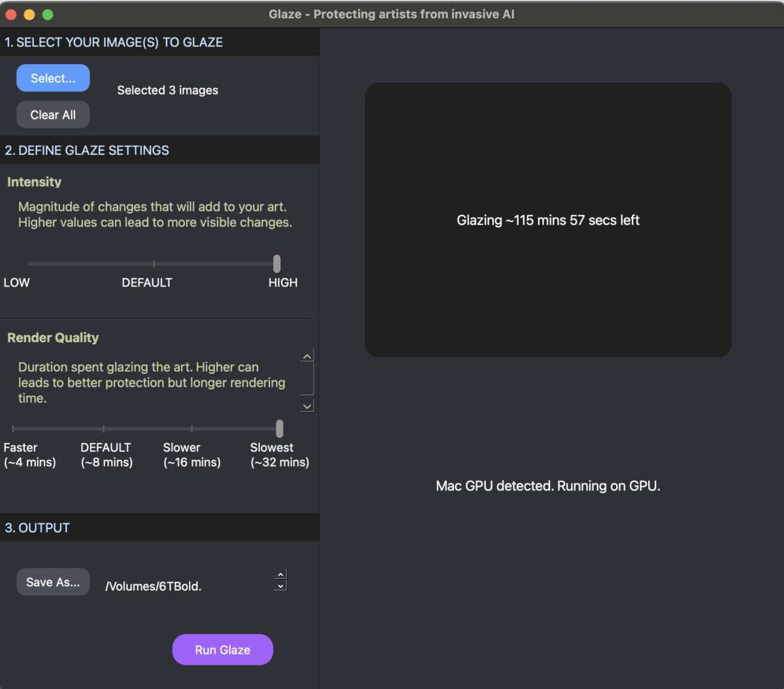Set Intensity slider to DEFAULT tick
784x689 pixels.
pos(154,264)
